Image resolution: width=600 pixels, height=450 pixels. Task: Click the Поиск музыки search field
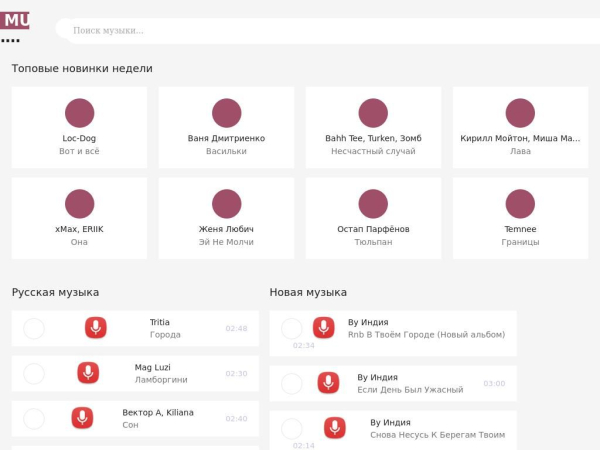(329, 31)
